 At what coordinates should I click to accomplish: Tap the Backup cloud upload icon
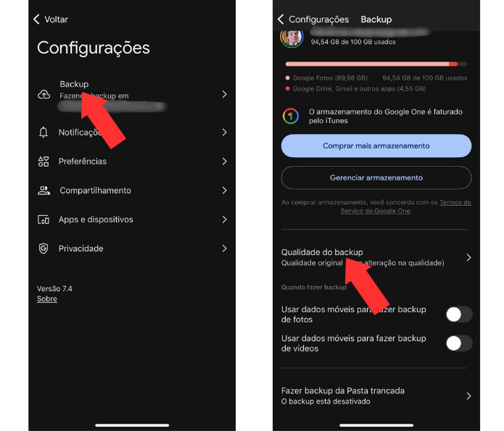point(44,94)
